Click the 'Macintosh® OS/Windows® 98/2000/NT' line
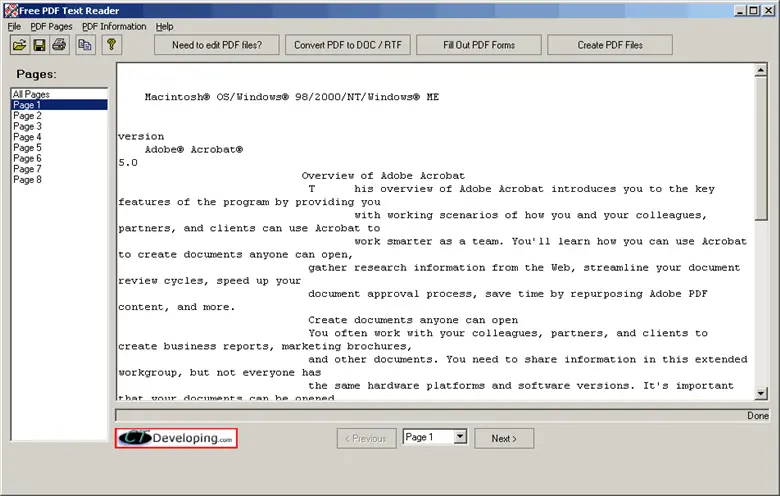Image resolution: width=780 pixels, height=496 pixels. pos(292,97)
